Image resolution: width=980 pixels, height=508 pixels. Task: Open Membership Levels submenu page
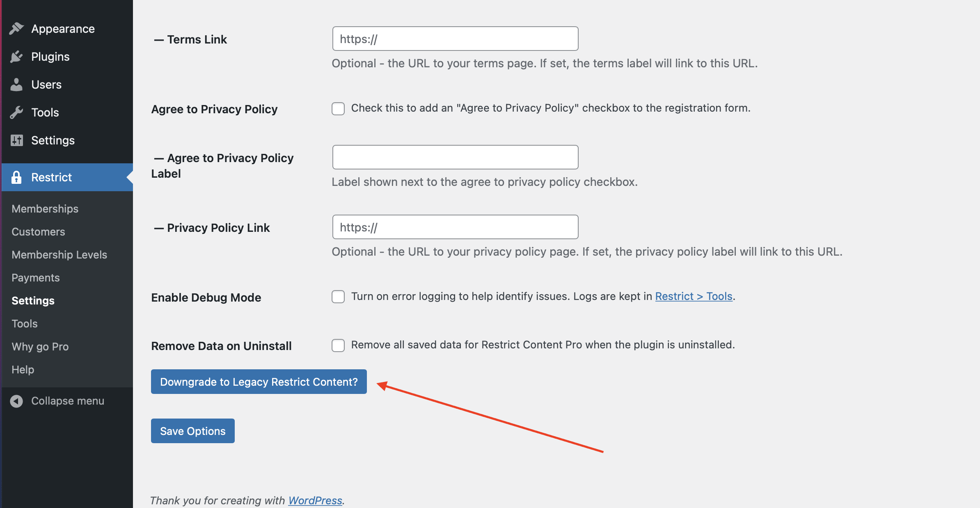pyautogui.click(x=59, y=254)
